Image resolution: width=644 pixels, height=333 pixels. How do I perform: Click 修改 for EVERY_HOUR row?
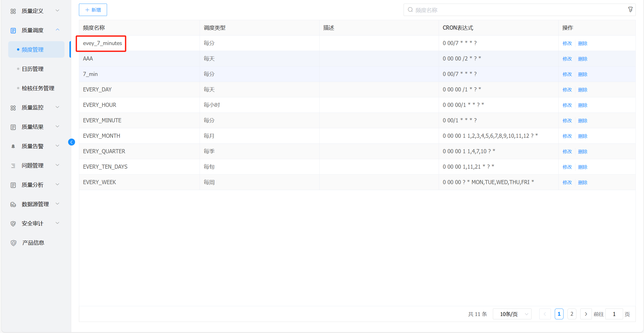pyautogui.click(x=567, y=105)
